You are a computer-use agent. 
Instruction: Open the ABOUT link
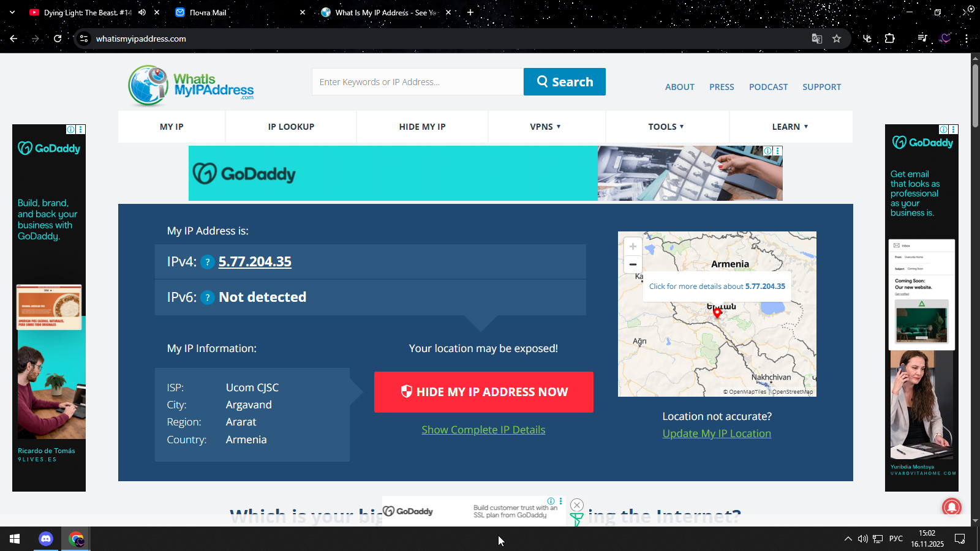(680, 87)
